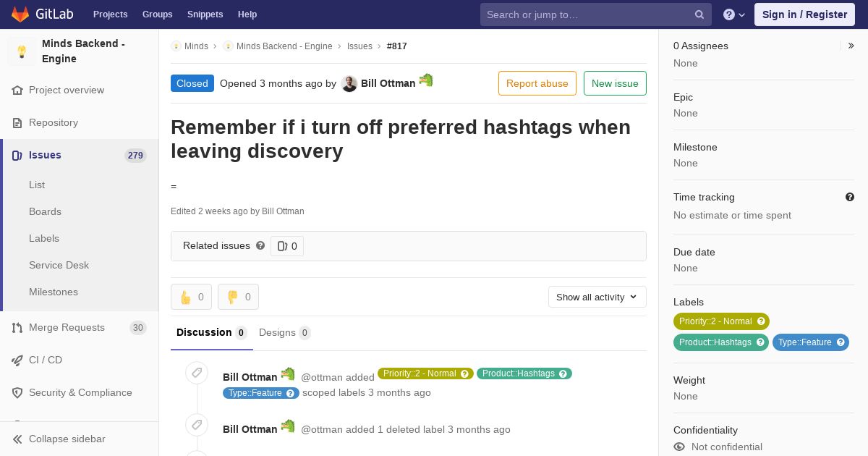Screen dimensions: 868x456
Task: Click Bill Ottman's avatar in header
Action: point(349,84)
